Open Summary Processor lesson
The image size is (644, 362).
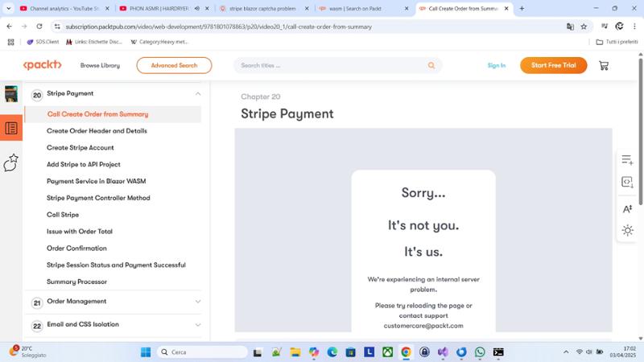pyautogui.click(x=76, y=282)
